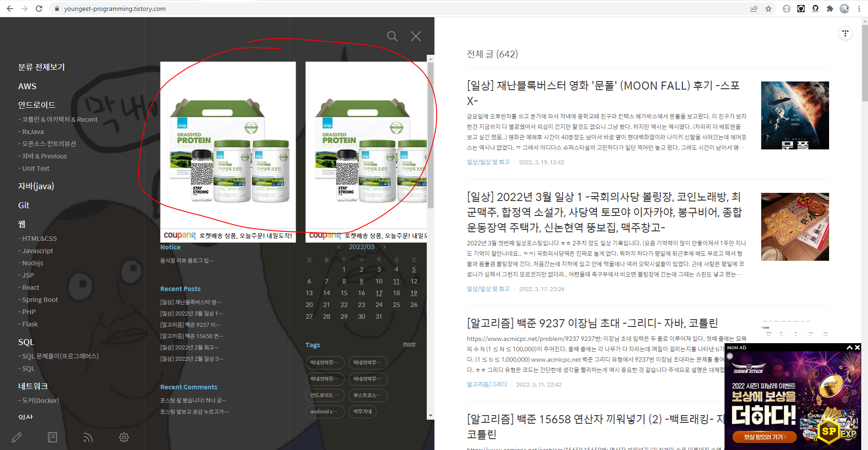Close the sidebar menu with X
Screen dimensions: 868x450
coord(416,36)
